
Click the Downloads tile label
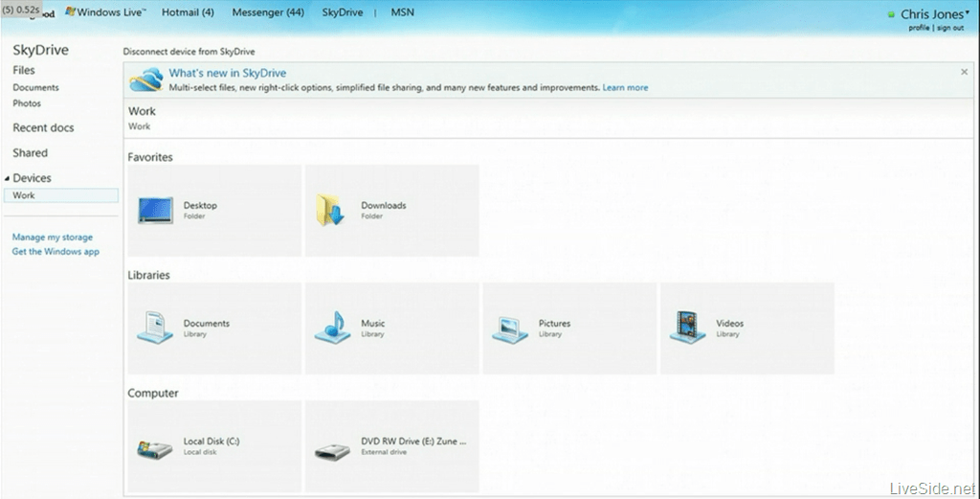click(383, 205)
